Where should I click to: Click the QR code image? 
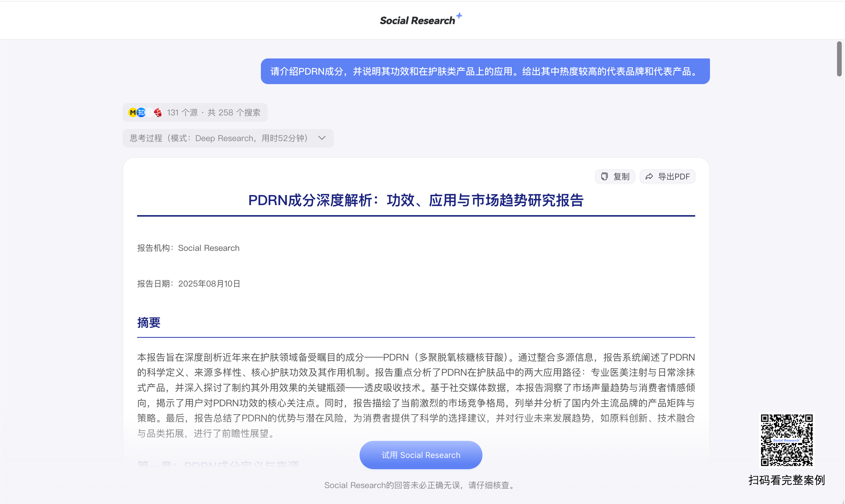point(787,440)
